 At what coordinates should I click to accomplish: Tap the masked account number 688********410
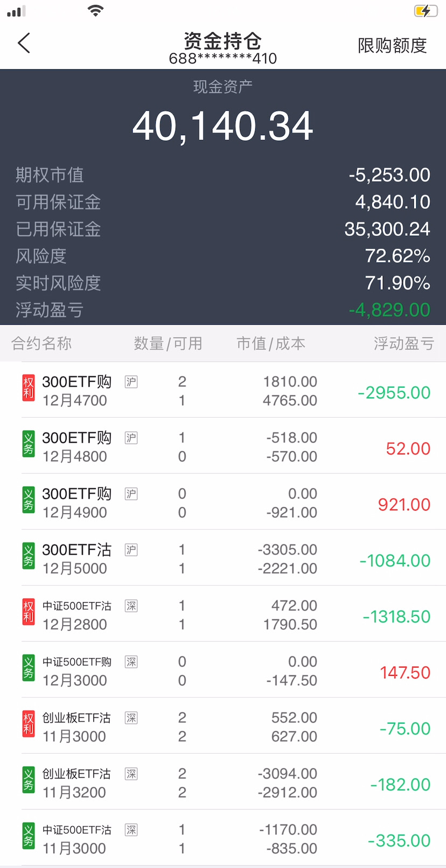tap(223, 58)
